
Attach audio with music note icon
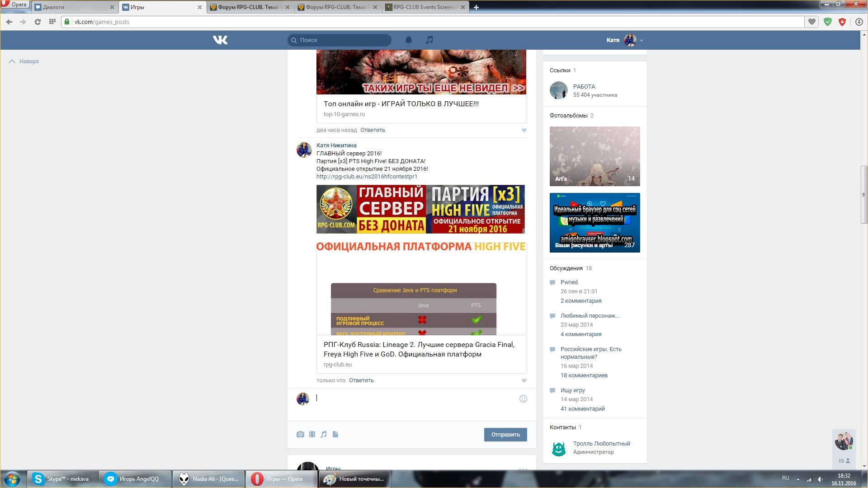(x=324, y=434)
